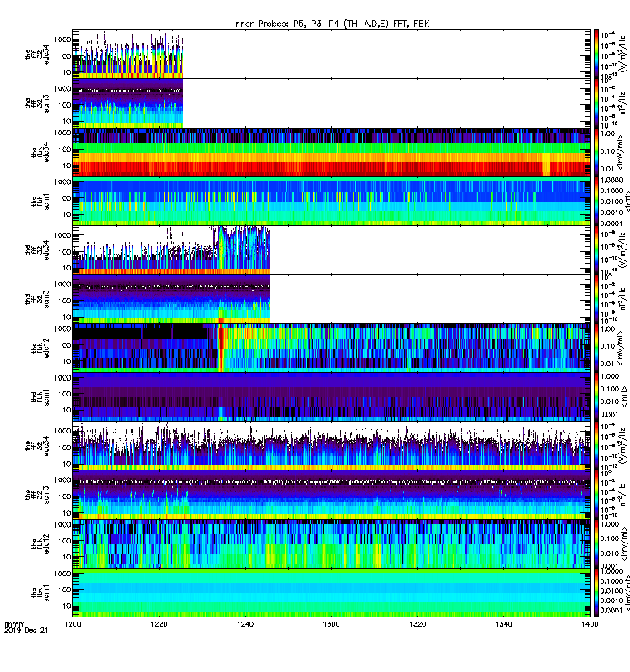Viewport: 630px width, 672px height.
Task: Click the the fbk edc12 spectrogram panel
Action: click(331, 543)
